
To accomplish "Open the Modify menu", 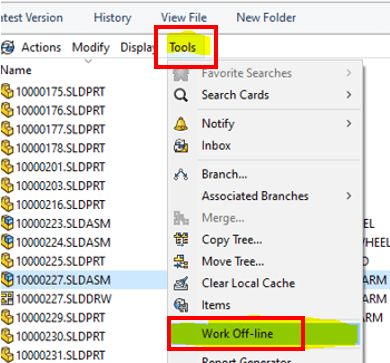I will [x=91, y=47].
